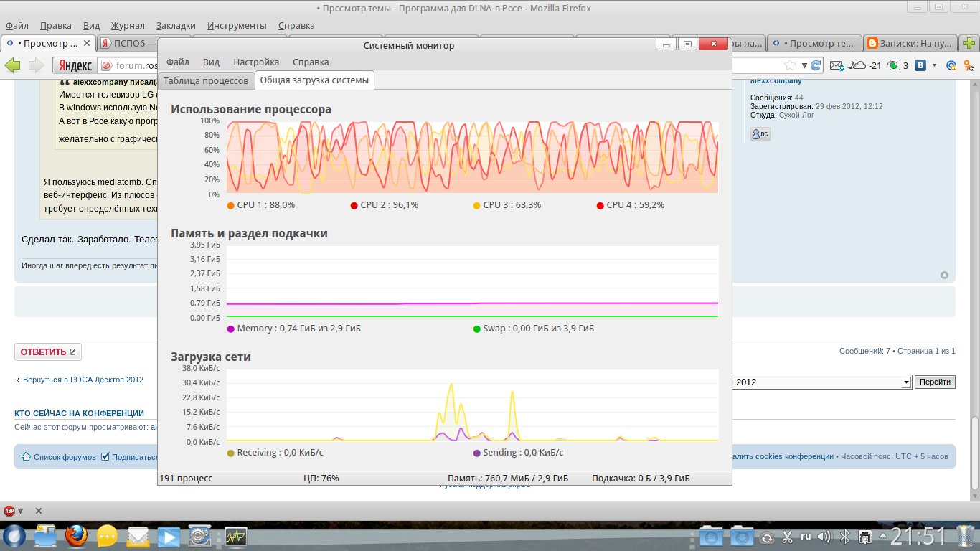Open the mail envelope launcher in taskbar
Viewport: 980px width, 551px height.
tap(138, 536)
